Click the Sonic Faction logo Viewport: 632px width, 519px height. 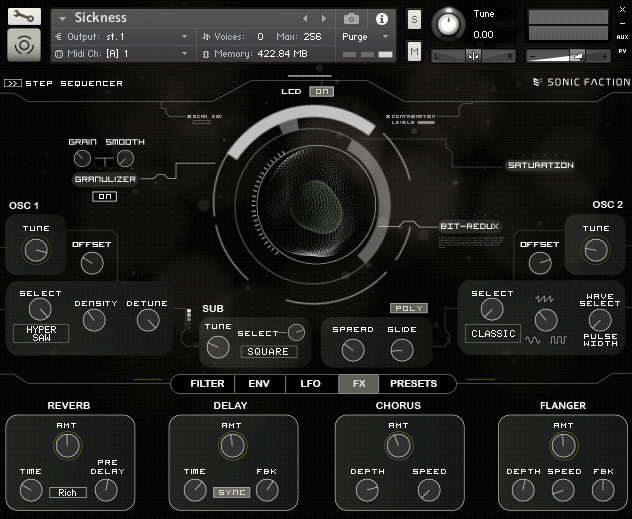click(579, 84)
